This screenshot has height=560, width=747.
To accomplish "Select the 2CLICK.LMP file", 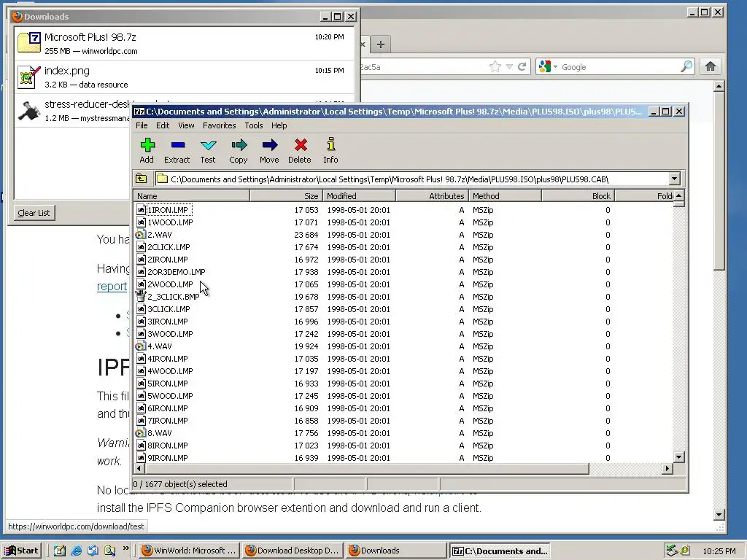I will tap(169, 247).
